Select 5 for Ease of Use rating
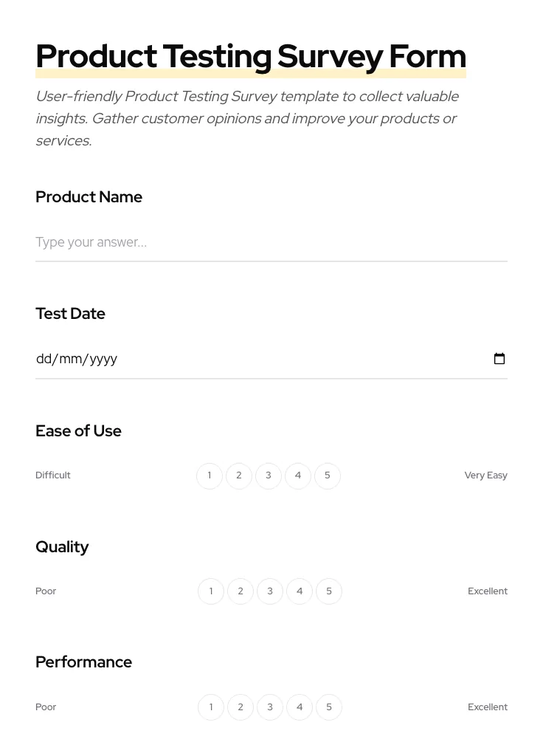Screen dimensions: 543x756 pos(327,475)
